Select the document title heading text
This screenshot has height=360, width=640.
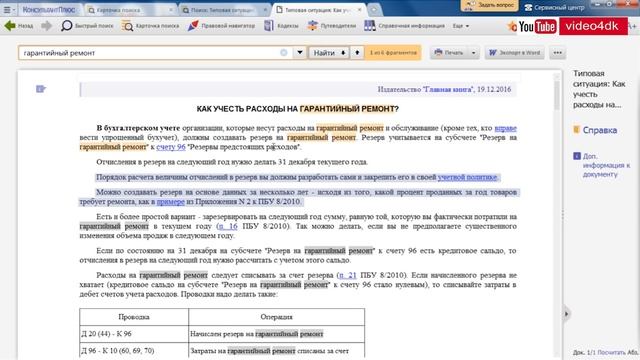(x=298, y=109)
